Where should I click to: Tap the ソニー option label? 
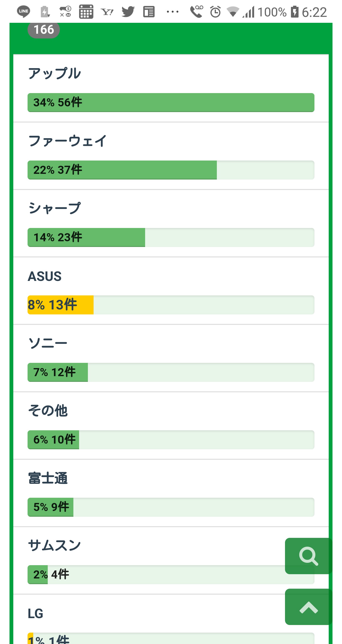click(x=47, y=343)
